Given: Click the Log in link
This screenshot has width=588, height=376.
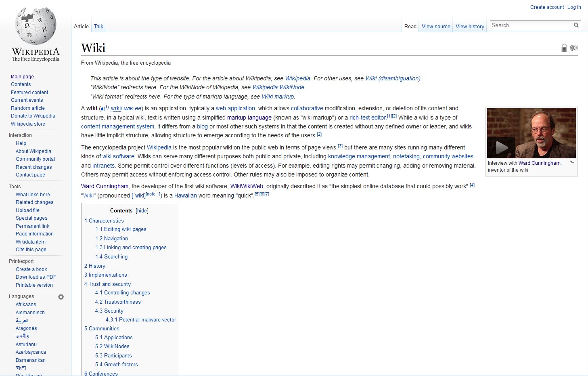Looking at the screenshot, I should [x=574, y=7].
